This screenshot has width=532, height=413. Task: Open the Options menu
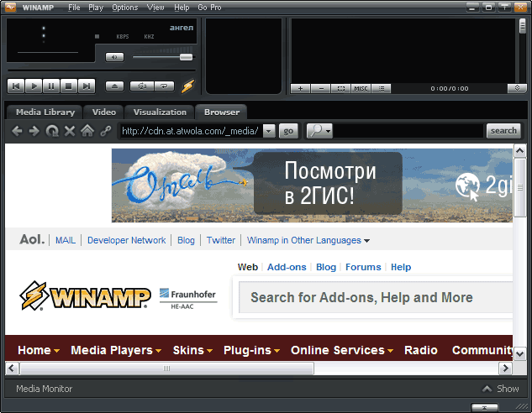[125, 8]
